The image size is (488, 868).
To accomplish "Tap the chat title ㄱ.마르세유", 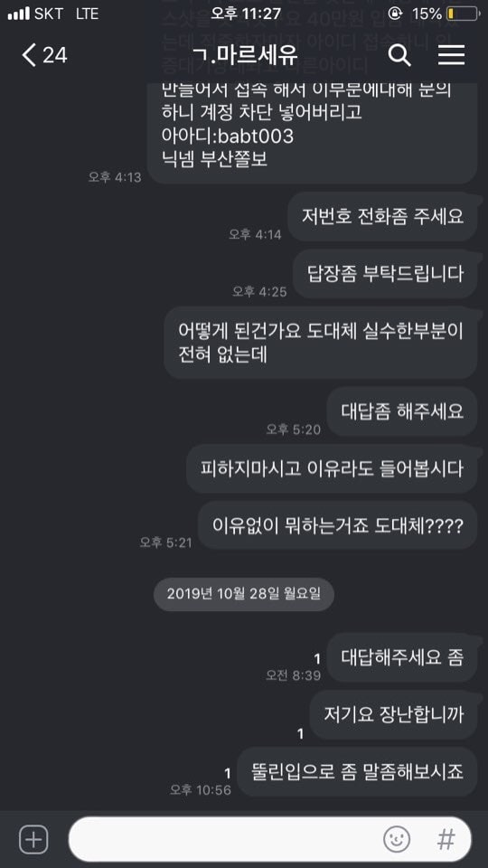I will (x=244, y=55).
